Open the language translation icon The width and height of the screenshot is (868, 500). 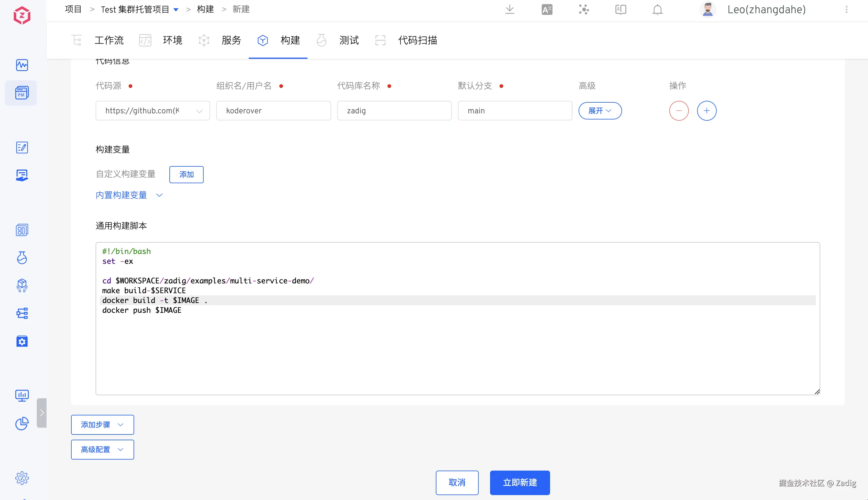(x=547, y=9)
